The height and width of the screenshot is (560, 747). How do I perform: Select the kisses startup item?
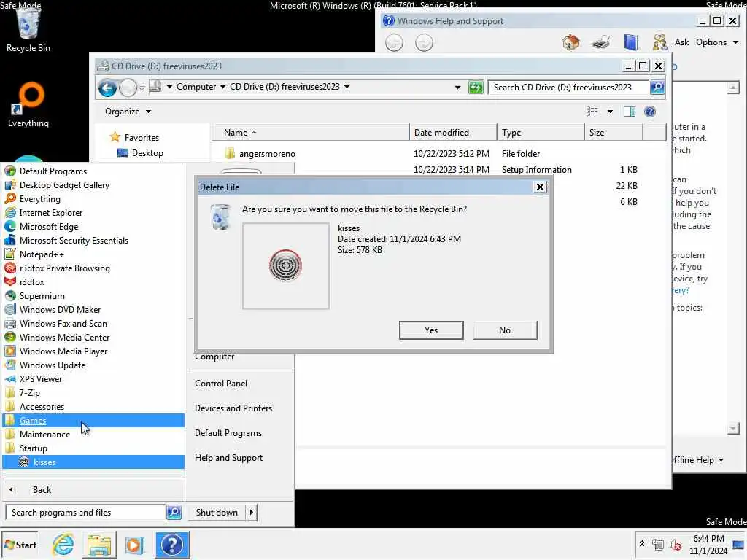93,462
